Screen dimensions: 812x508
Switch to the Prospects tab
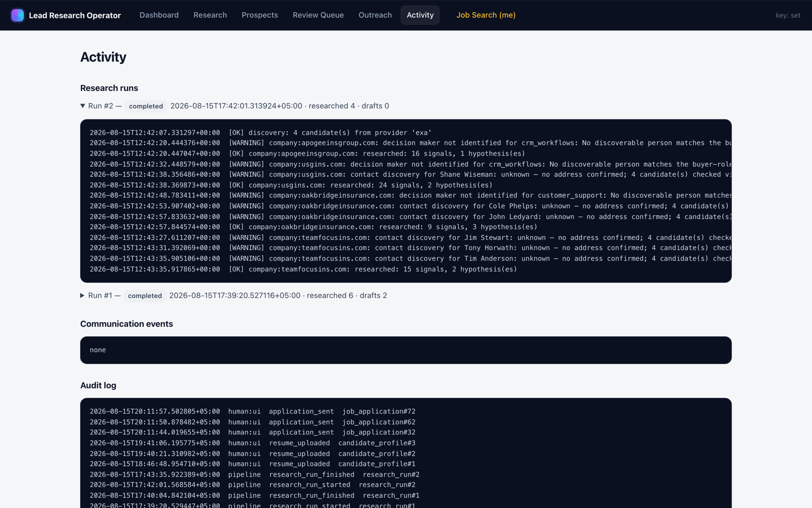coord(260,15)
